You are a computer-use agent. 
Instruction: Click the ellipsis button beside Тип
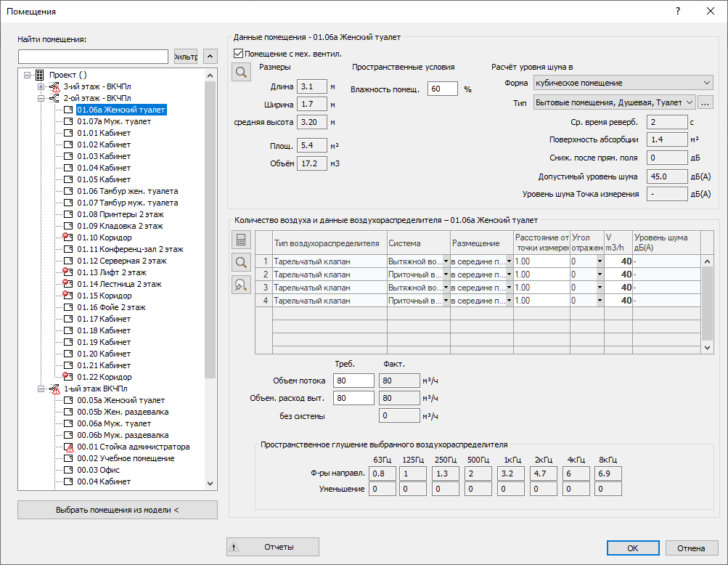click(705, 102)
